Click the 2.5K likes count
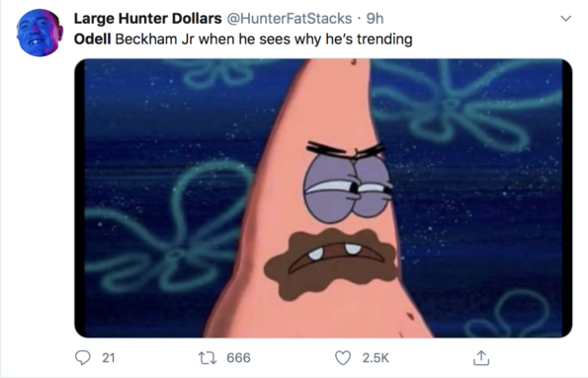 pos(376,358)
